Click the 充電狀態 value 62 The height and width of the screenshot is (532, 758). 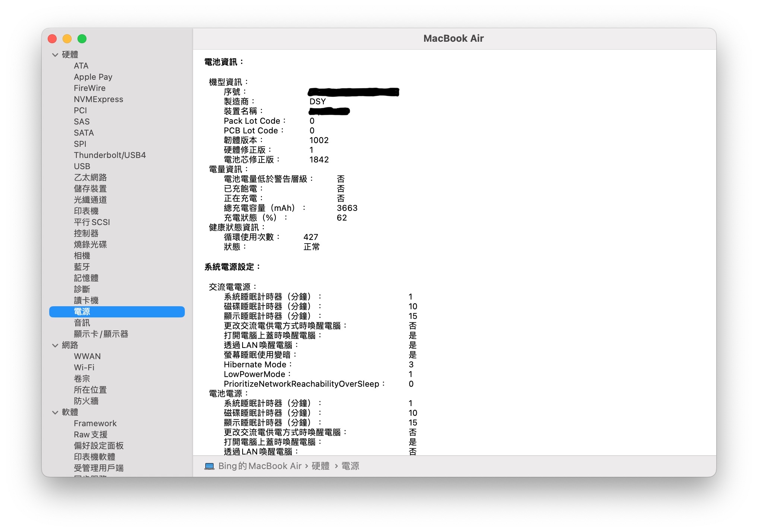342,218
